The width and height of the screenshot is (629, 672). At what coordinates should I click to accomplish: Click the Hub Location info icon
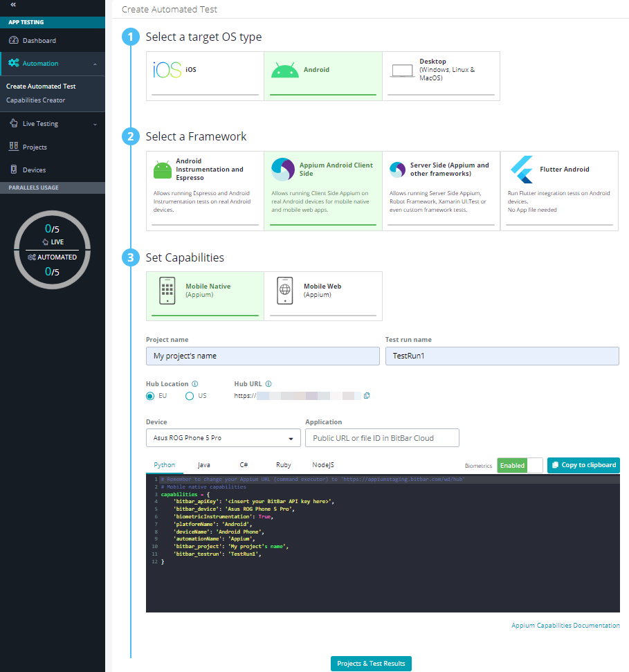[195, 383]
